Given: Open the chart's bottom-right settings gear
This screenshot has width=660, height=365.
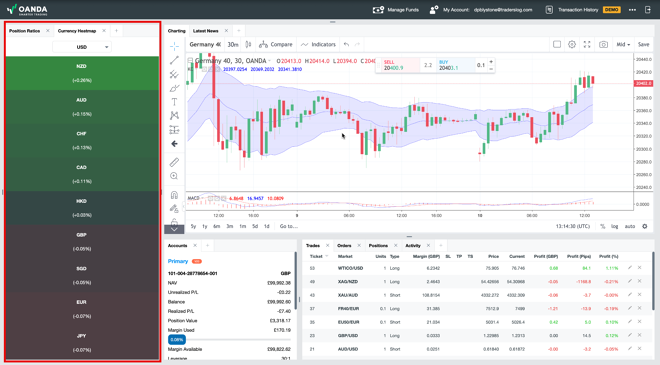Looking at the screenshot, I should 644,226.
